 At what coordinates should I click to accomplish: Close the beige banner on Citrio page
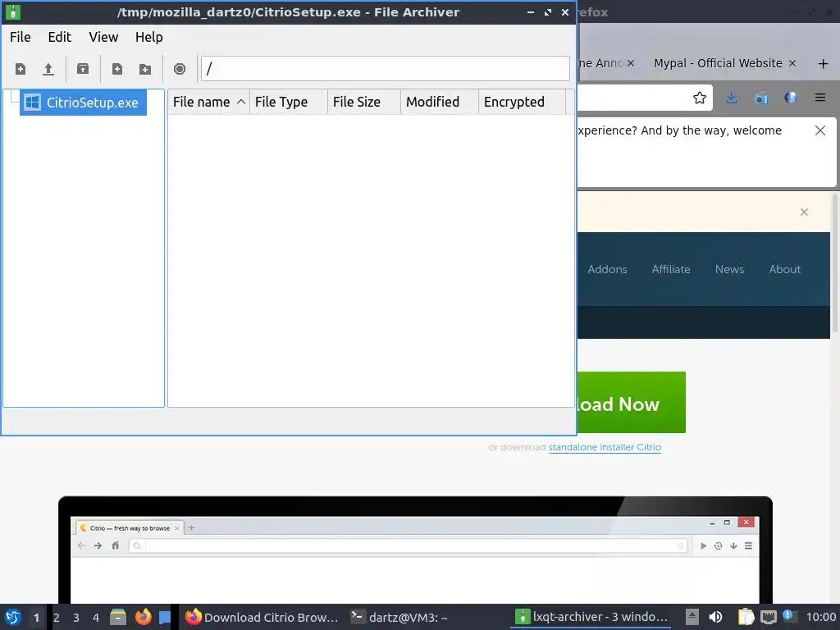804,212
